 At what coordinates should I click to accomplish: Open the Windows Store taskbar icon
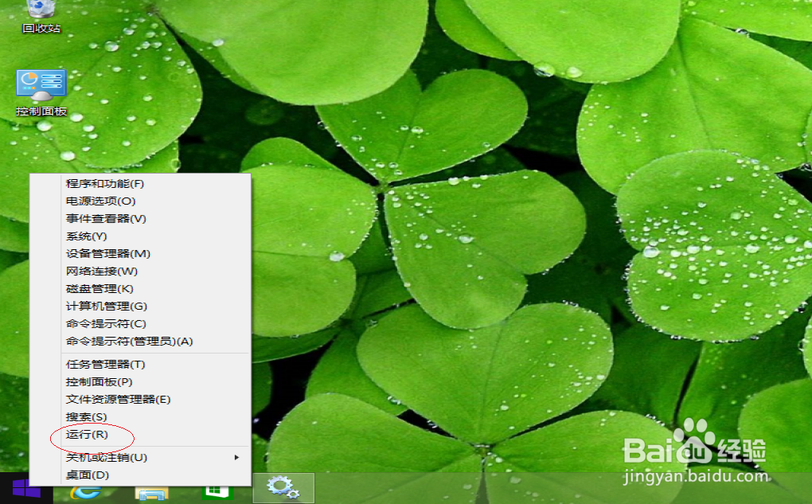point(217,491)
